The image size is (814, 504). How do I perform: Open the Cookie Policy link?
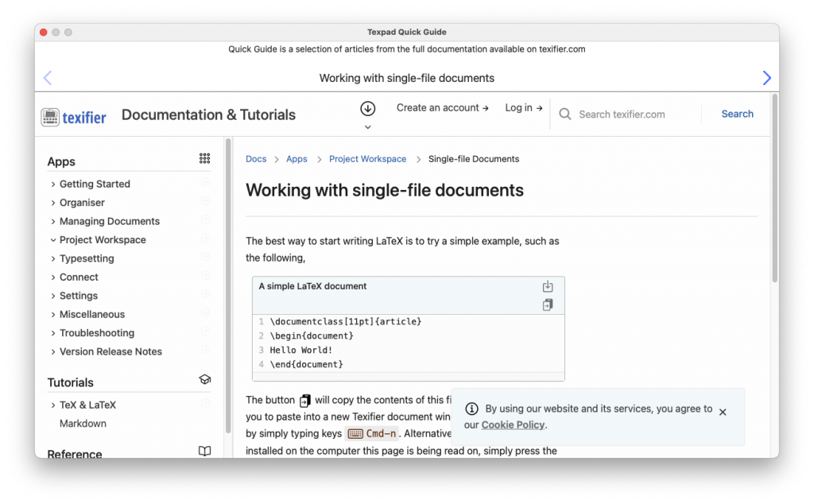[x=513, y=425]
